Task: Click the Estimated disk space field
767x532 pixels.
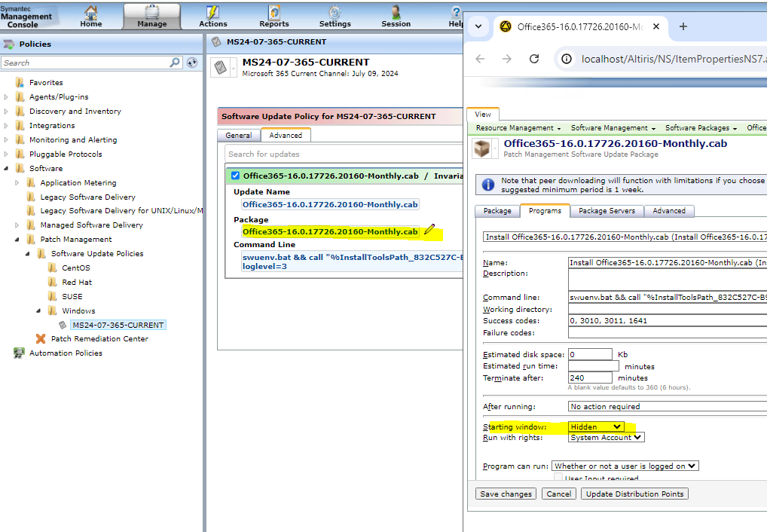Action: (x=590, y=354)
